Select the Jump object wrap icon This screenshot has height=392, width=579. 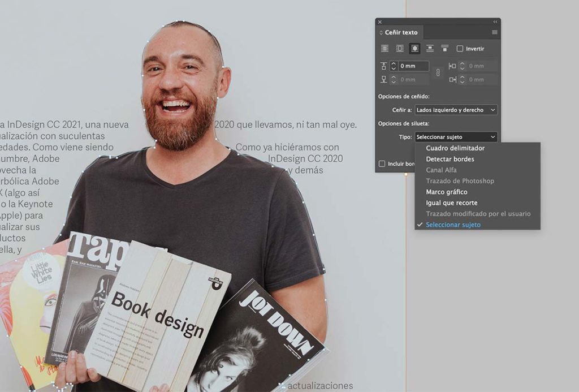pos(430,49)
